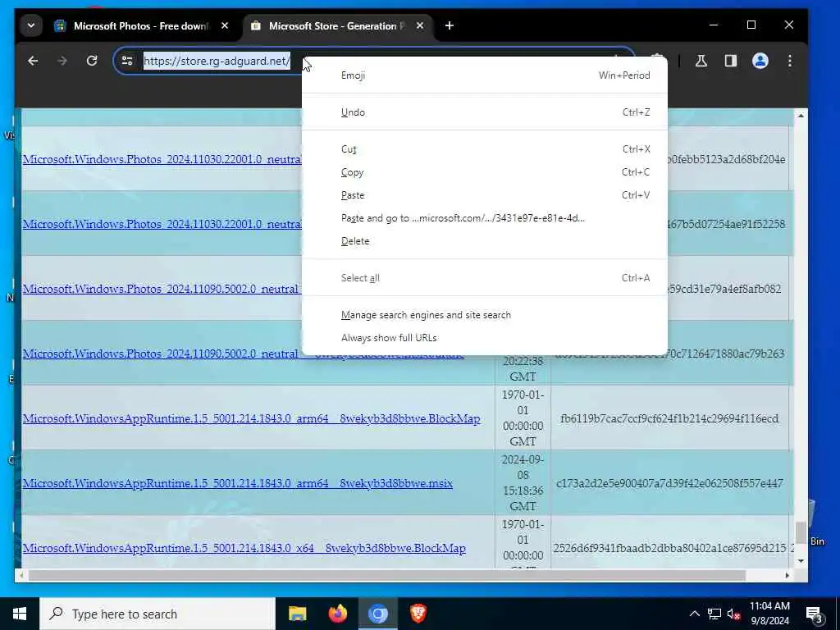Launch Brave browser from the taskbar
The image size is (840, 630).
coord(418,614)
